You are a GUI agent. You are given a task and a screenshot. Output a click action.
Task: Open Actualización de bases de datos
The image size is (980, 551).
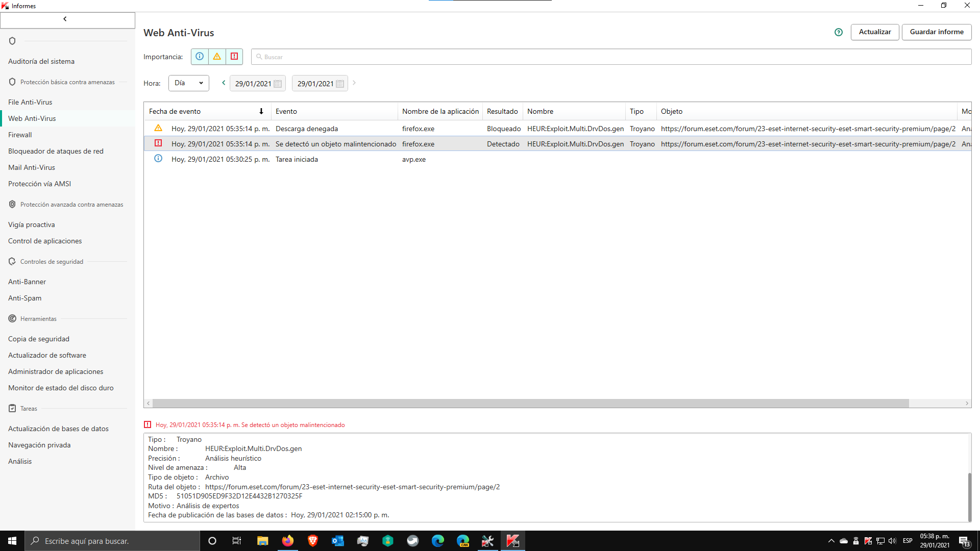coord(58,429)
